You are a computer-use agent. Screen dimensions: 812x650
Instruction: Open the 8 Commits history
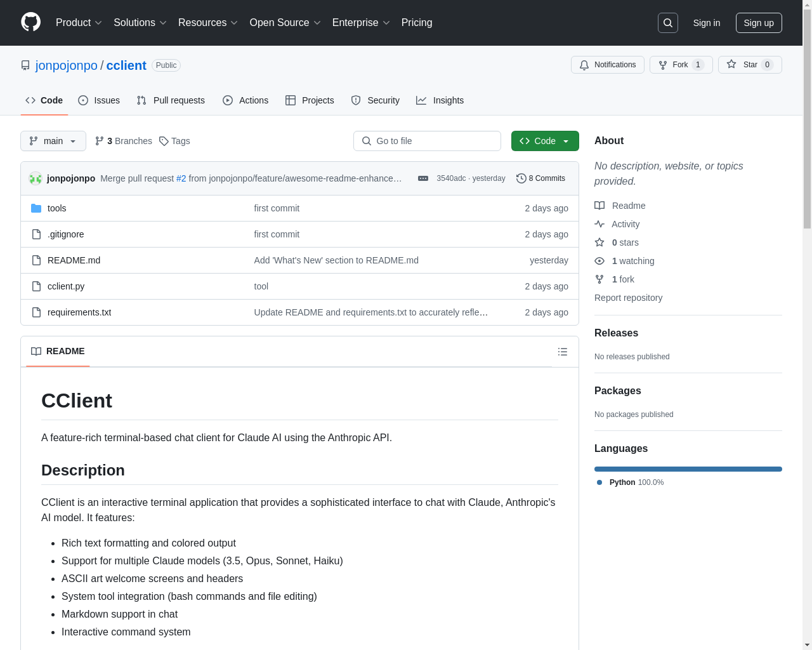point(540,178)
